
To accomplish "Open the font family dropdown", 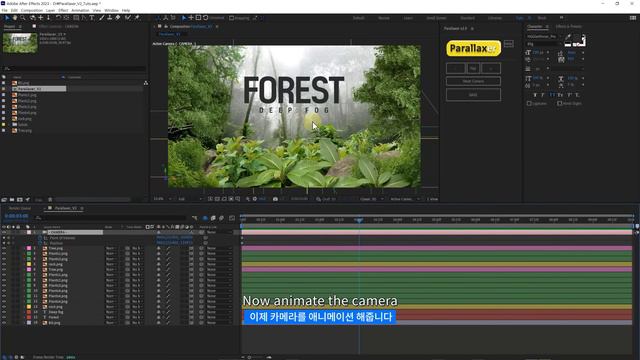I will [542, 37].
